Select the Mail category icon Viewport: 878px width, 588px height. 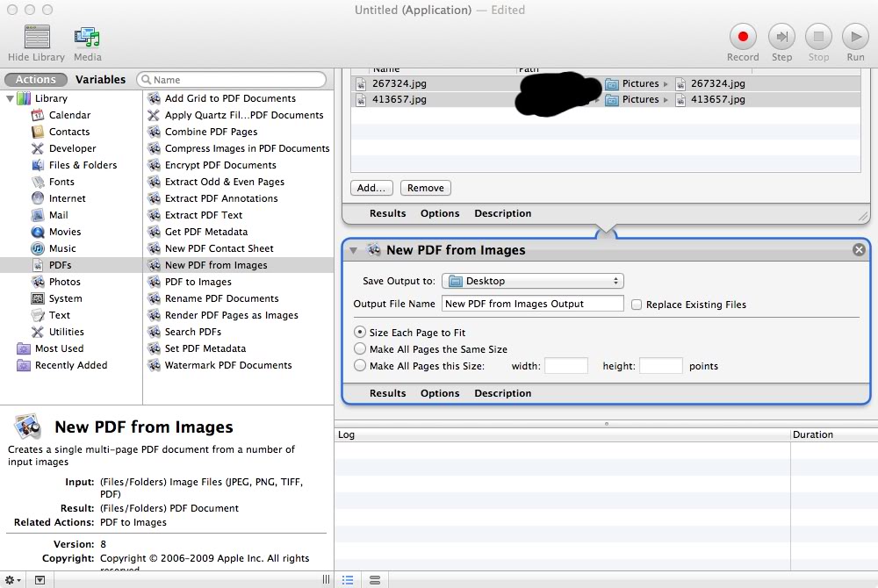tap(38, 215)
